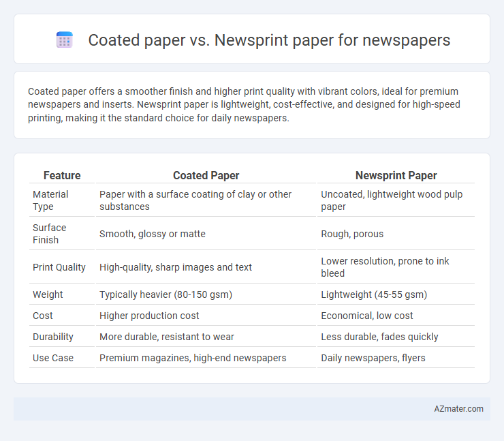The width and height of the screenshot is (504, 441).
Task: Click 'Lightweight (45-55 gsm)' cell
Action: [x=396, y=294]
